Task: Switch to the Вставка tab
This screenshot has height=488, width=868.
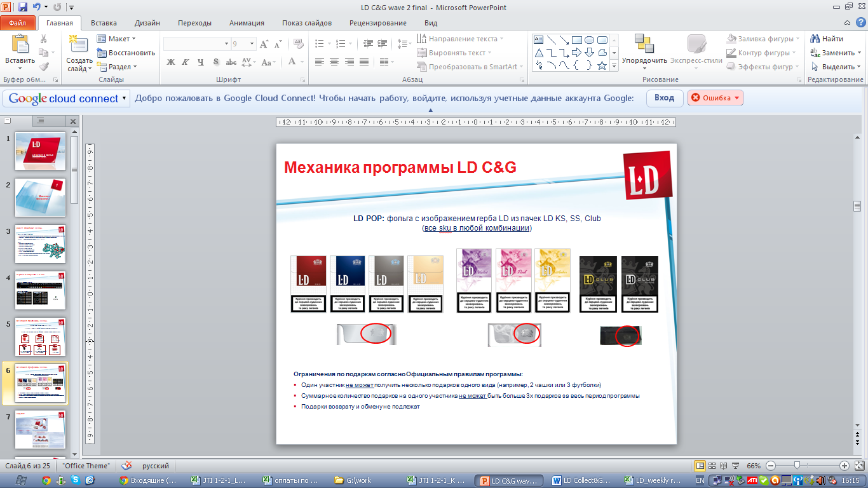Action: pos(104,23)
